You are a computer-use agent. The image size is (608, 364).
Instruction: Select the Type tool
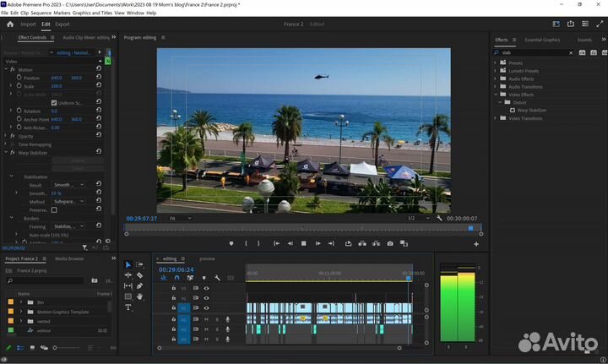128,307
